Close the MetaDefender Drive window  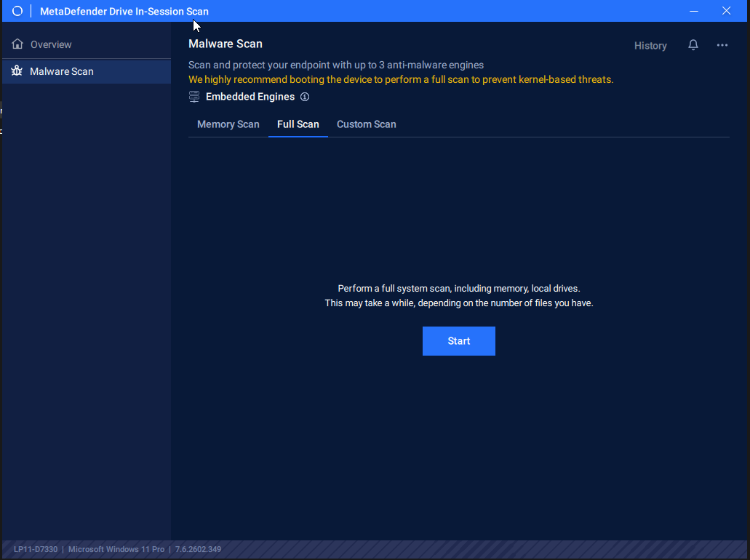(x=726, y=11)
